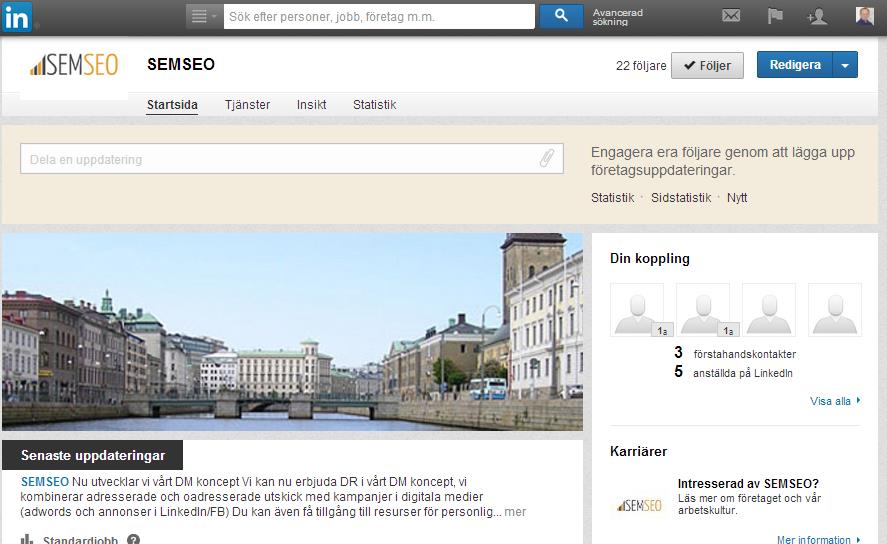This screenshot has height=544, width=887.
Task: Open the notifications flag icon
Action: [x=775, y=16]
